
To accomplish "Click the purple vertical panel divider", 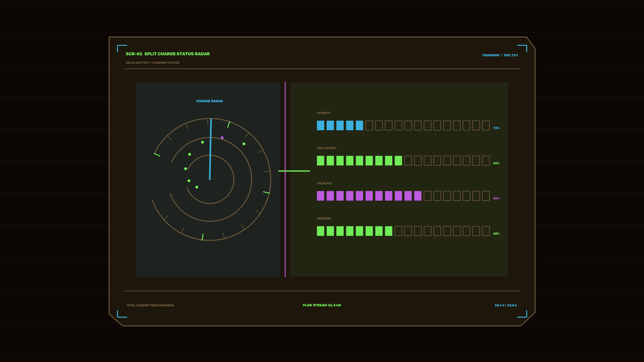I will 285,179.
